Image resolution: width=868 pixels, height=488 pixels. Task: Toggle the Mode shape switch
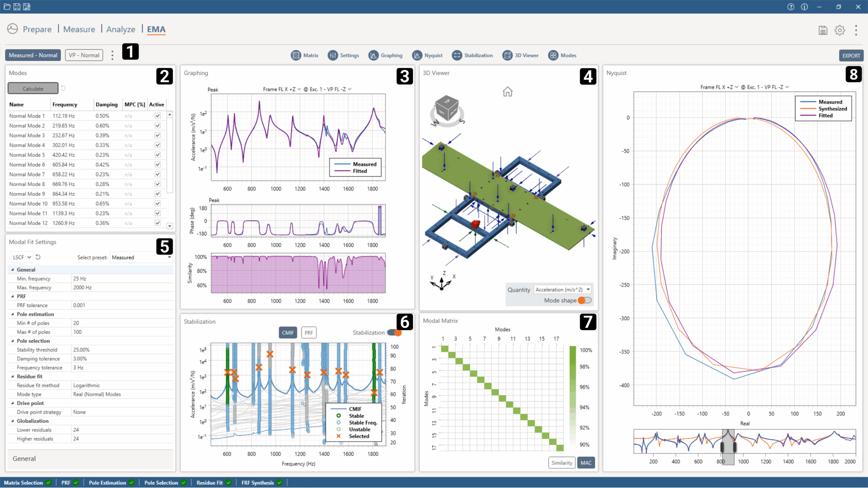click(x=585, y=300)
